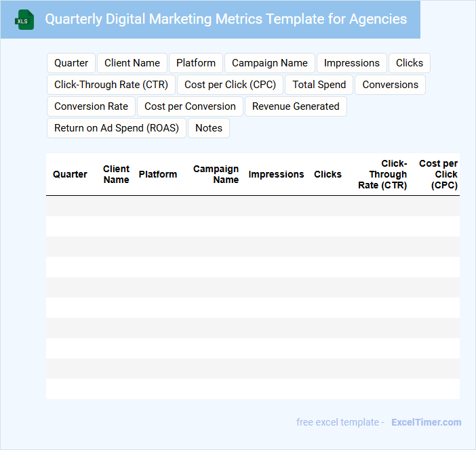
Task: Click the page title heading text
Action: click(226, 19)
